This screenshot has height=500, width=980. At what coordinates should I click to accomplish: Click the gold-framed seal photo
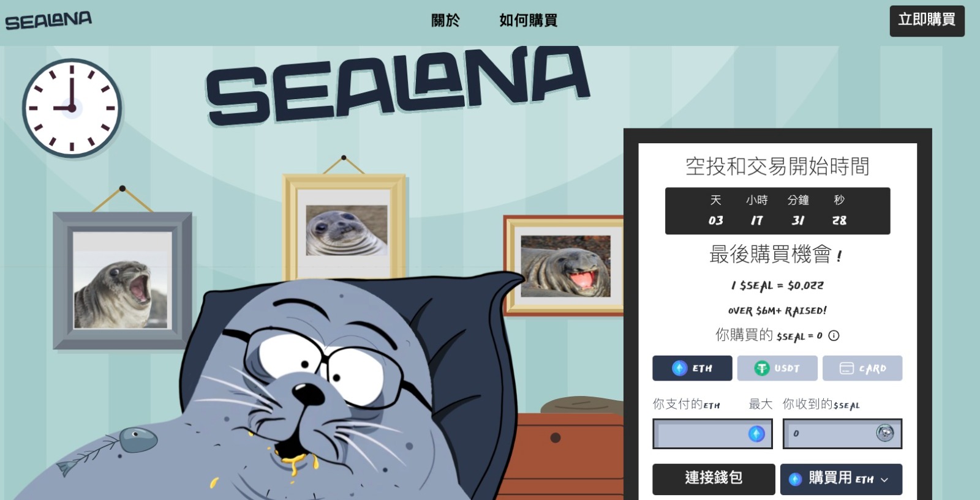point(344,228)
